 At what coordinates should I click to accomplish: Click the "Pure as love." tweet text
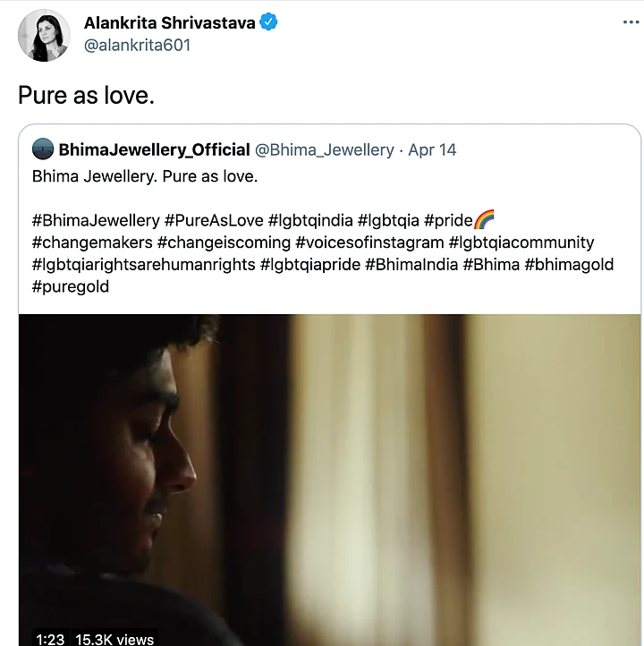pos(86,95)
